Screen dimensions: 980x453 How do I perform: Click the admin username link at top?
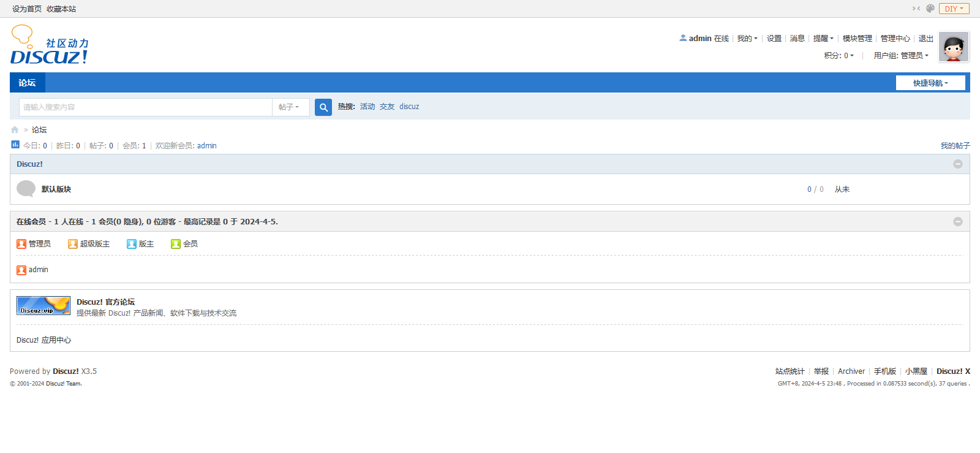(x=700, y=39)
